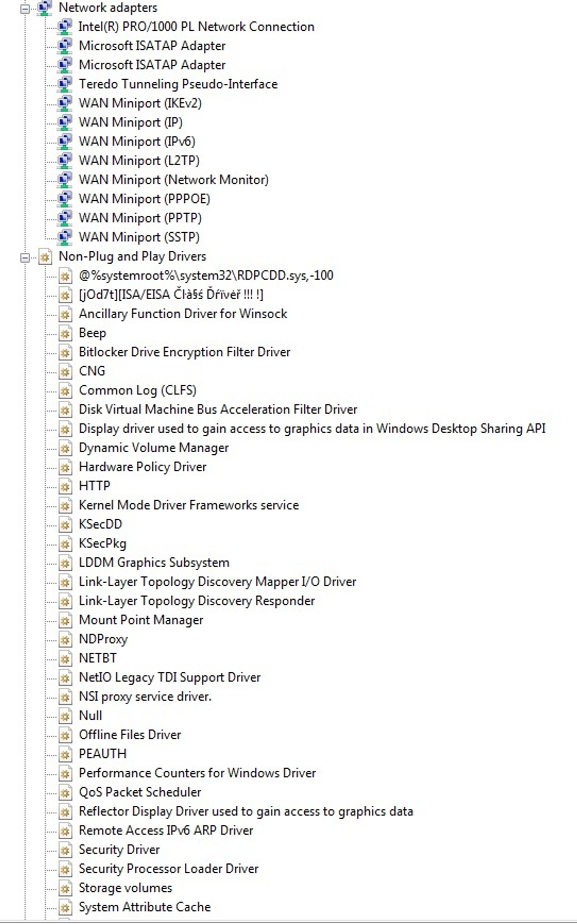Select Offline Files Driver entry
577x924 pixels.
coord(130,735)
